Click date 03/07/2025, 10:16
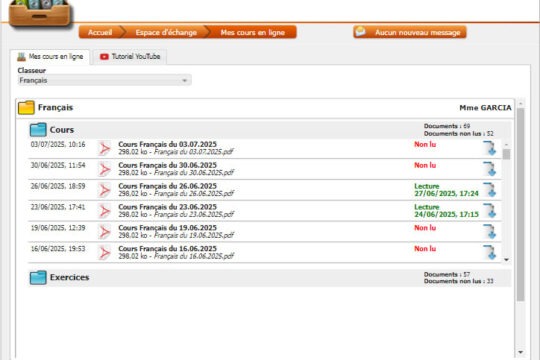Screen dimensions: 540x360 point(58,144)
